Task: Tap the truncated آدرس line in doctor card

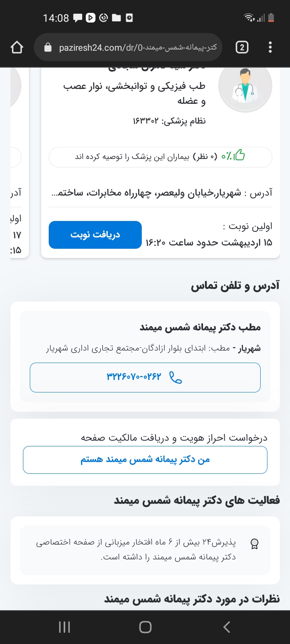Action: [161, 193]
